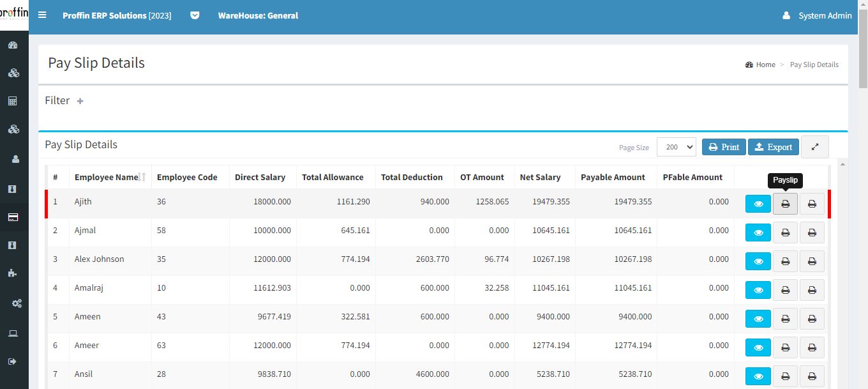Open System Admin user menu
The width and height of the screenshot is (868, 389).
[818, 15]
